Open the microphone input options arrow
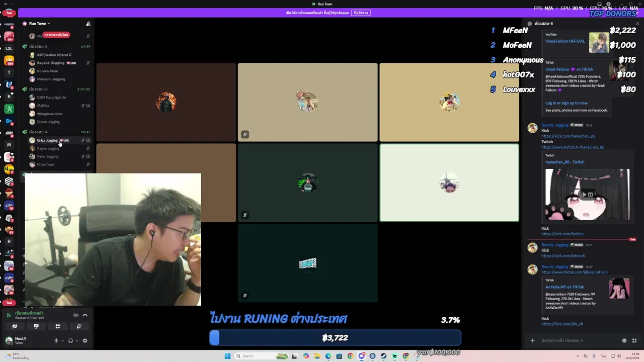Image resolution: width=644 pixels, height=362 pixels. [x=62, y=341]
